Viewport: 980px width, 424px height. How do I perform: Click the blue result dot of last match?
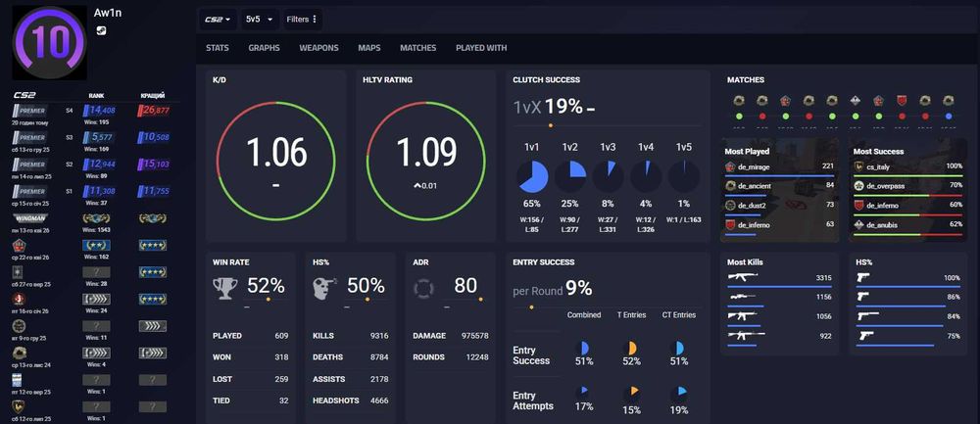(x=949, y=117)
